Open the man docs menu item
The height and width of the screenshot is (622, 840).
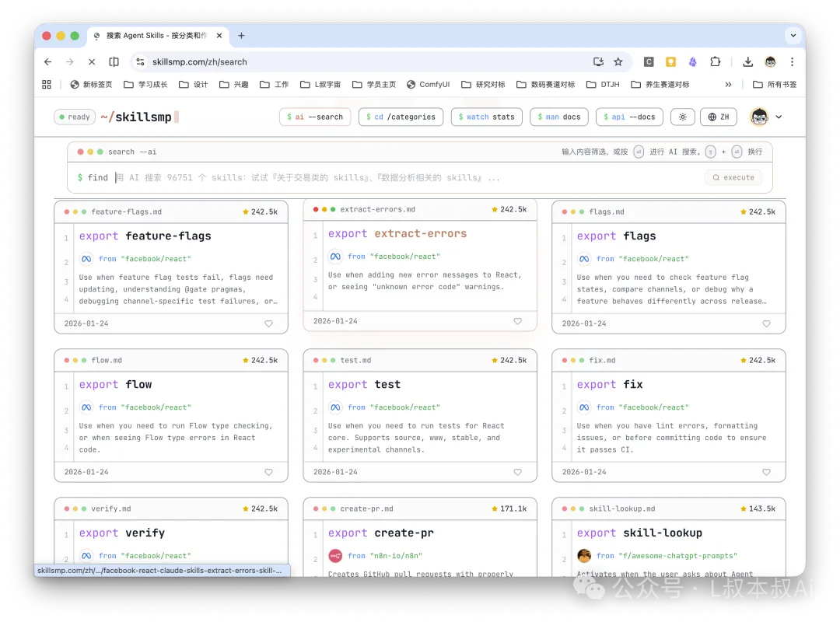[x=558, y=117]
